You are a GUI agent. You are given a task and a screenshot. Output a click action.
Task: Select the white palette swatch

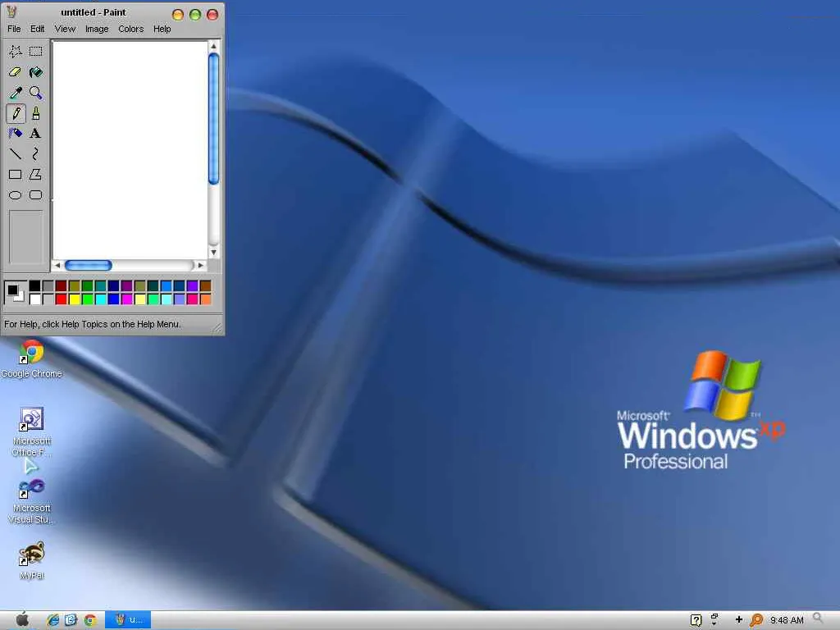[x=34, y=299]
